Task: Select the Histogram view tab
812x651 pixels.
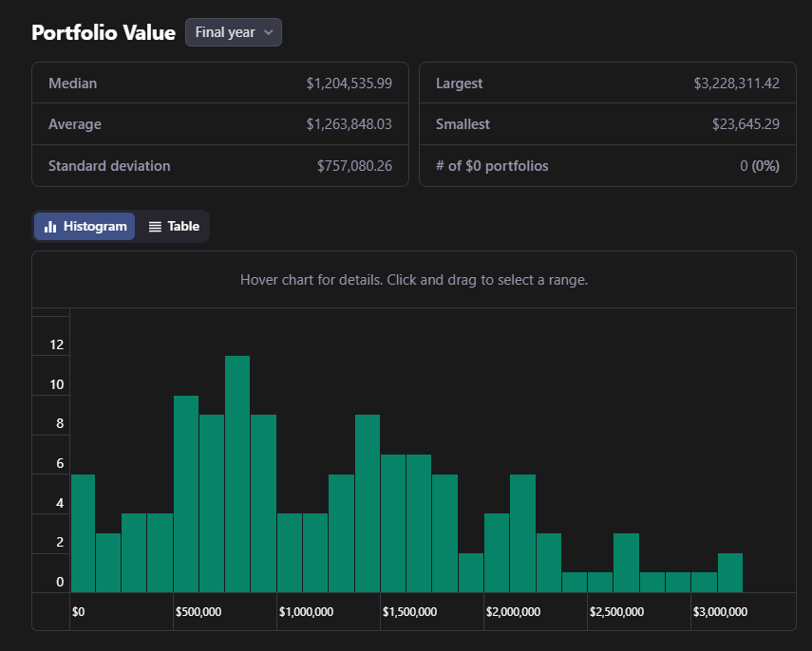Action: coord(85,227)
